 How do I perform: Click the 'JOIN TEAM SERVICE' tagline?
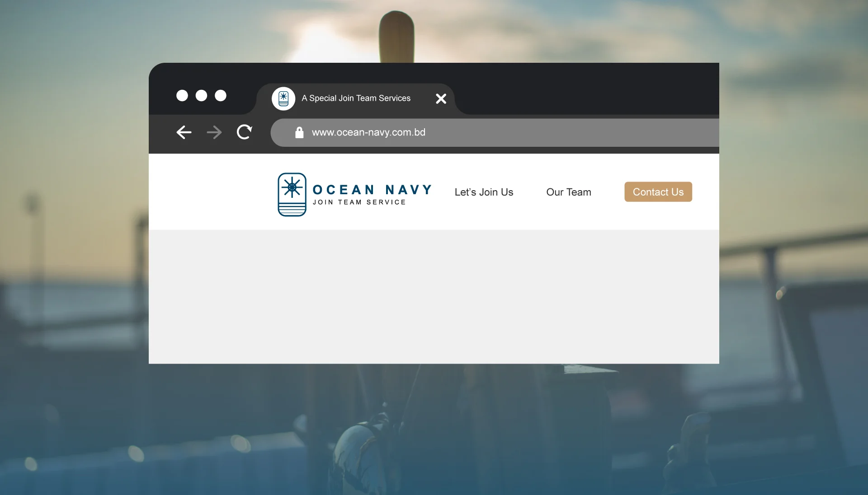(x=359, y=202)
